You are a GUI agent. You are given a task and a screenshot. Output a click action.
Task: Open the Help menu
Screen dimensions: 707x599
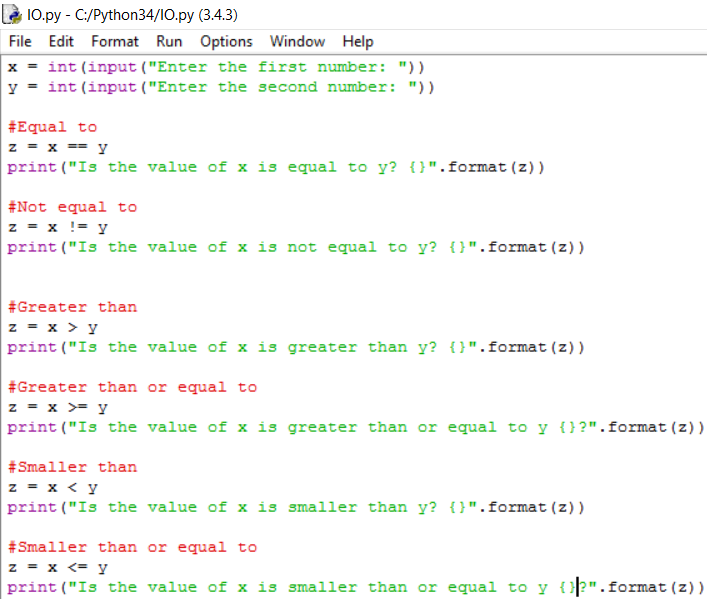358,41
